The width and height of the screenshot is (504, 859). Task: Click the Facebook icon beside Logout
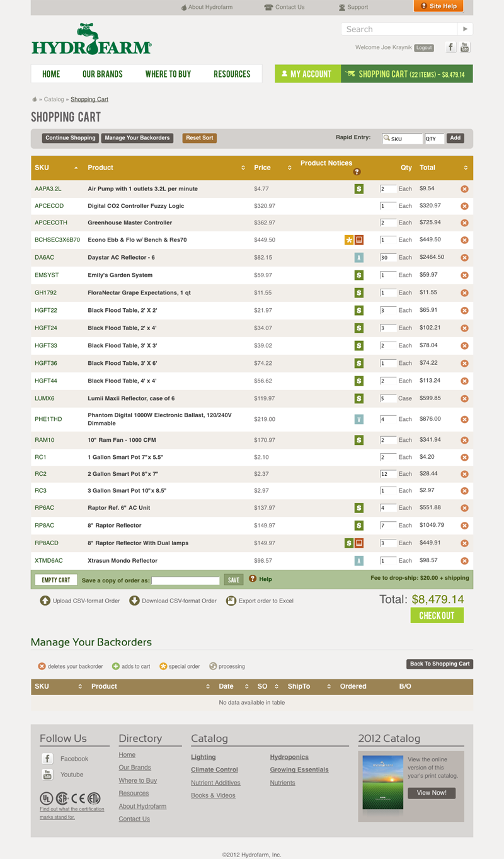point(450,47)
